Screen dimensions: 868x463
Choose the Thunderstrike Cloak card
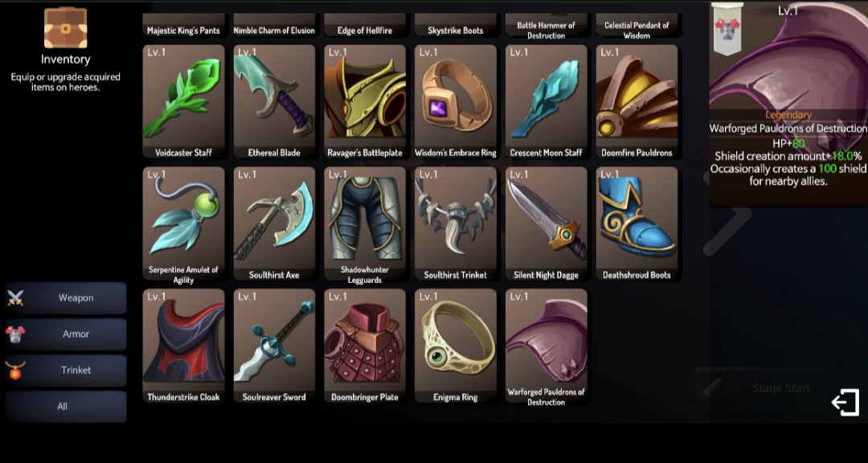coord(184,346)
